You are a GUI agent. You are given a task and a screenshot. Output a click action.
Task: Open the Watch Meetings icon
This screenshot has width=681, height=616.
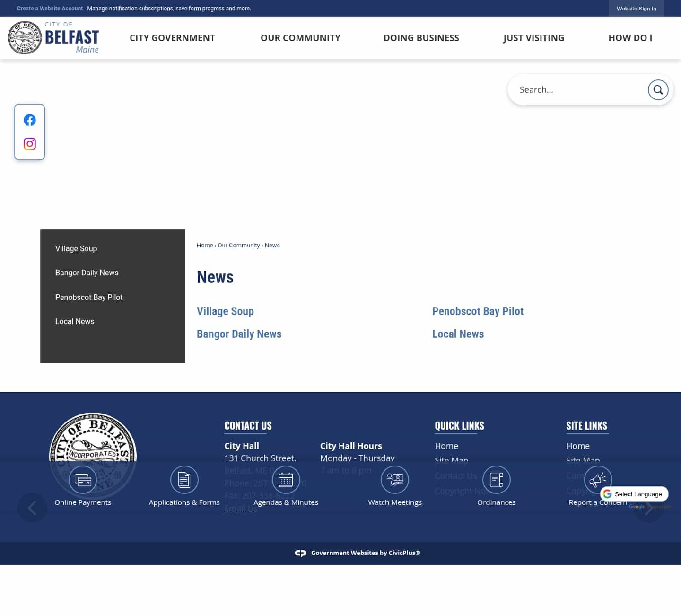click(395, 480)
